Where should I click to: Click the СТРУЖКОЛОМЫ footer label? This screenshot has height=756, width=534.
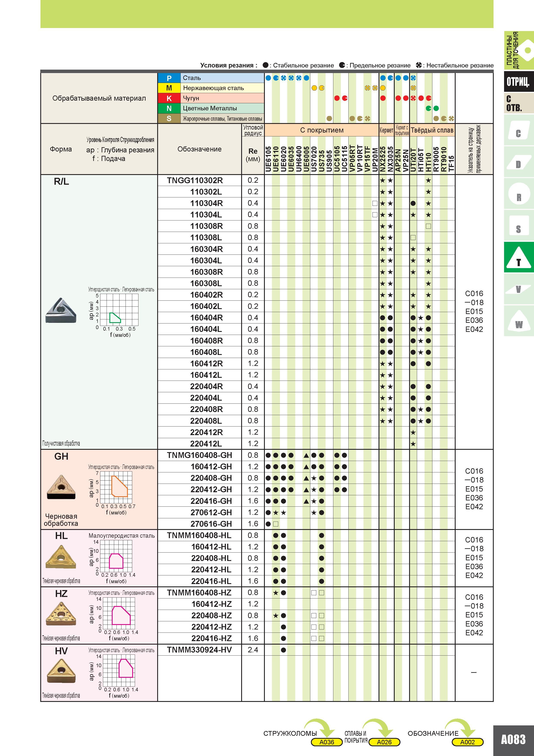(x=290, y=733)
